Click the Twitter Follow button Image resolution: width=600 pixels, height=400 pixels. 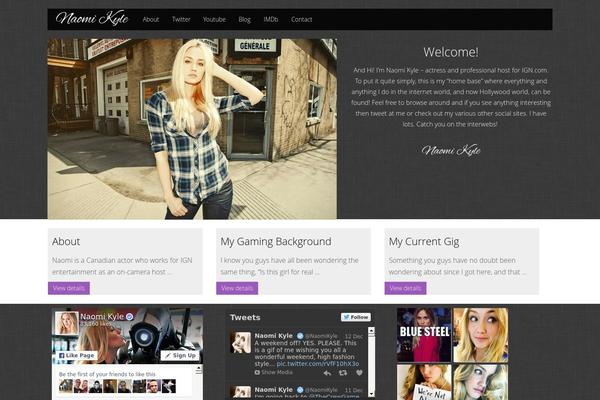click(356, 317)
